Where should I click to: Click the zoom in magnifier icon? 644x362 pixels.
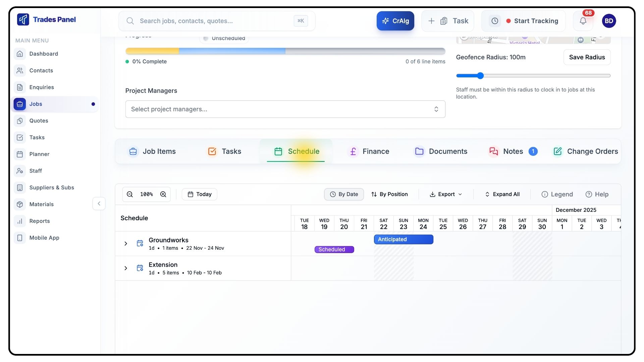[x=163, y=194]
